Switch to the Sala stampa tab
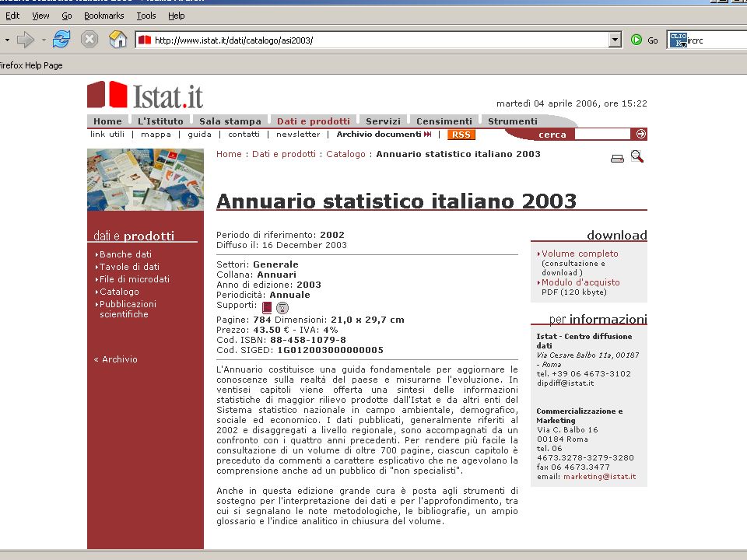 230,121
